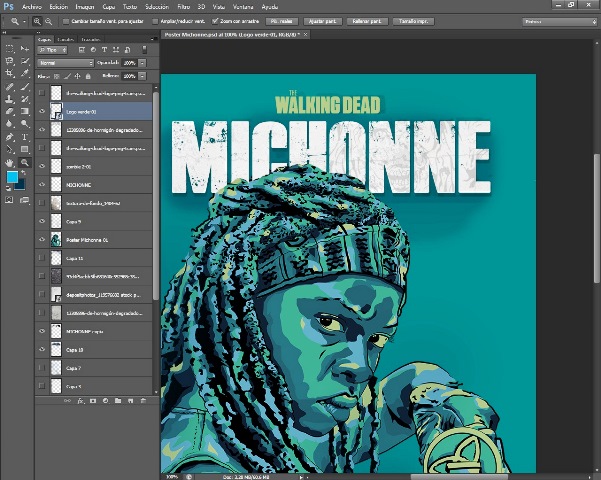Screen dimensions: 601x480
Task: Choose Zoom In mode in options bar
Action: (37, 21)
